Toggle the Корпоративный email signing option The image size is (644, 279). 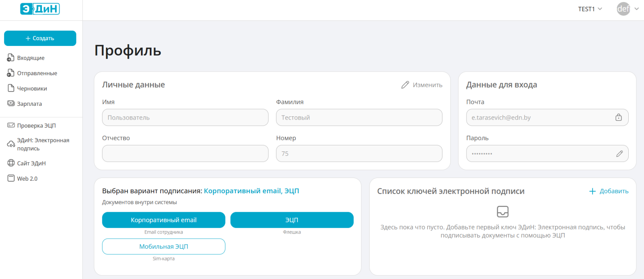[x=163, y=220]
